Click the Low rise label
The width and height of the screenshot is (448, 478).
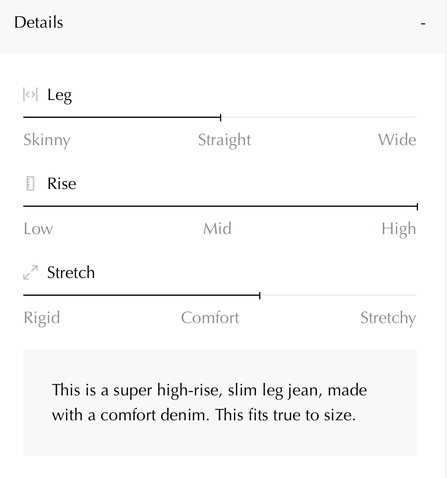[x=38, y=229]
